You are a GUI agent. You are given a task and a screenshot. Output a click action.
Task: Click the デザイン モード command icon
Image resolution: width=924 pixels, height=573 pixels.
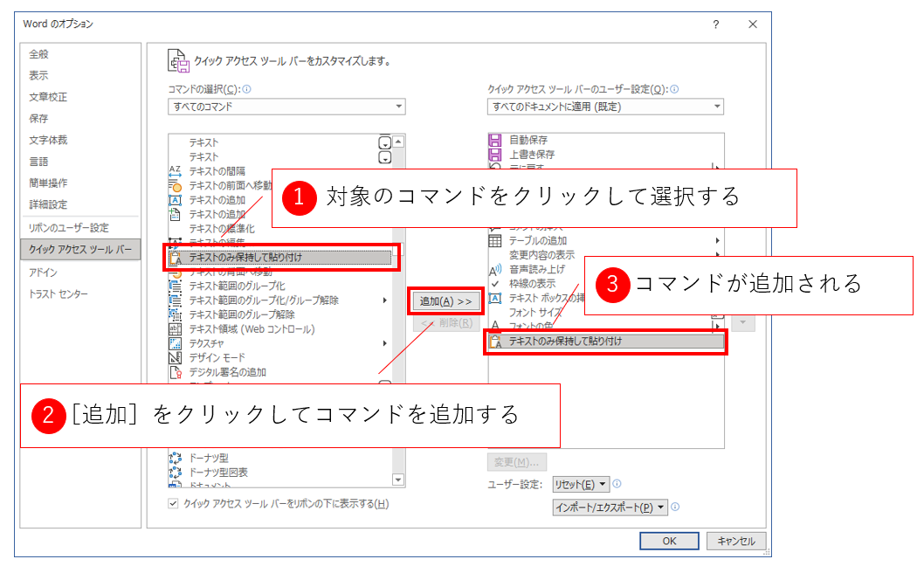pos(174,358)
